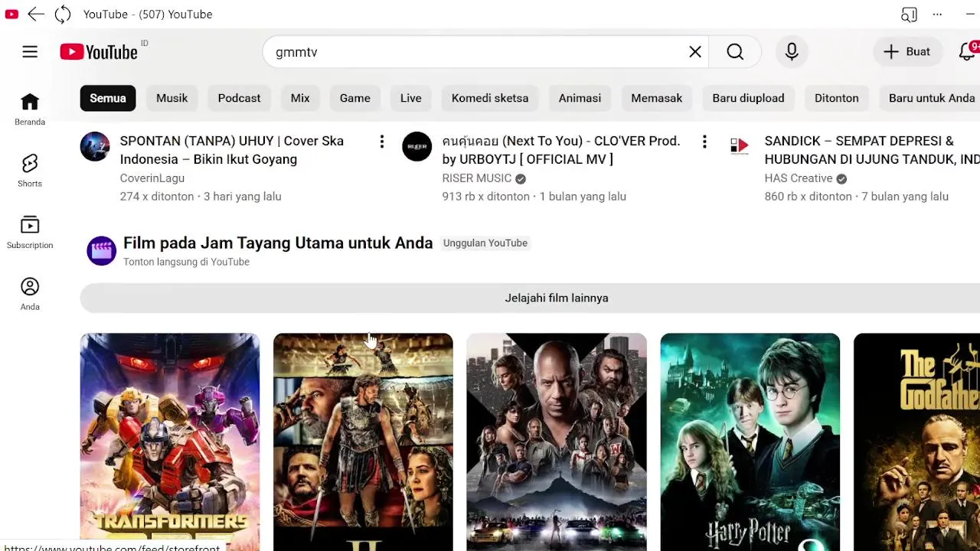
Task: Open the hamburger guide menu
Action: pyautogui.click(x=30, y=52)
